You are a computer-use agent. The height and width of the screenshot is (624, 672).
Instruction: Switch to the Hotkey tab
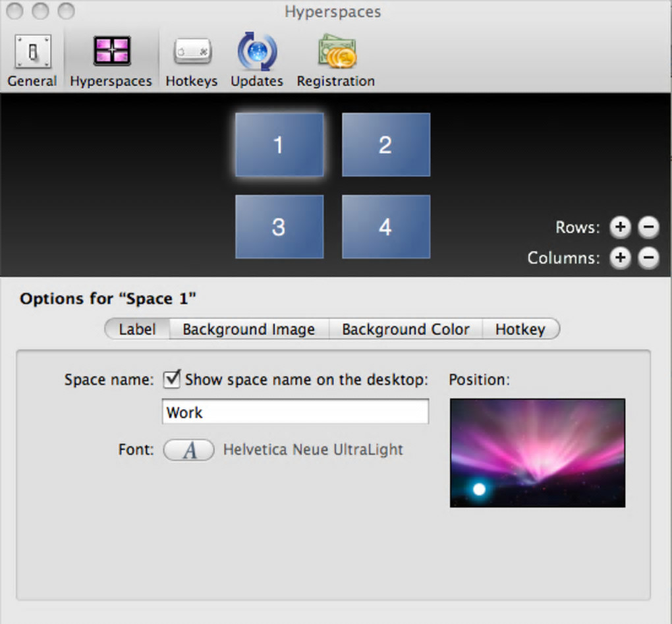(520, 329)
